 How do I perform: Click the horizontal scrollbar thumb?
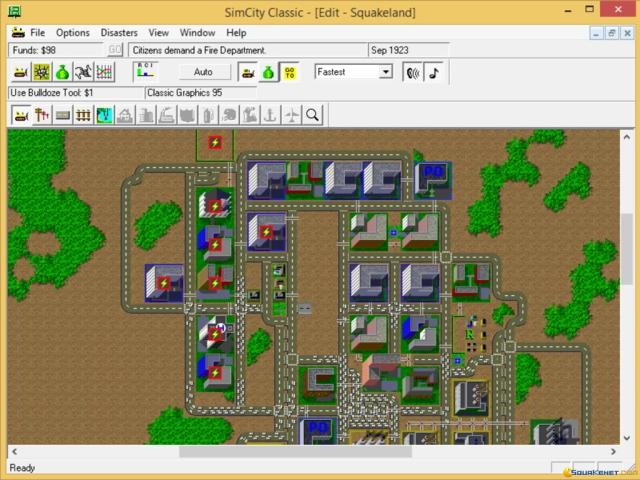click(x=295, y=451)
